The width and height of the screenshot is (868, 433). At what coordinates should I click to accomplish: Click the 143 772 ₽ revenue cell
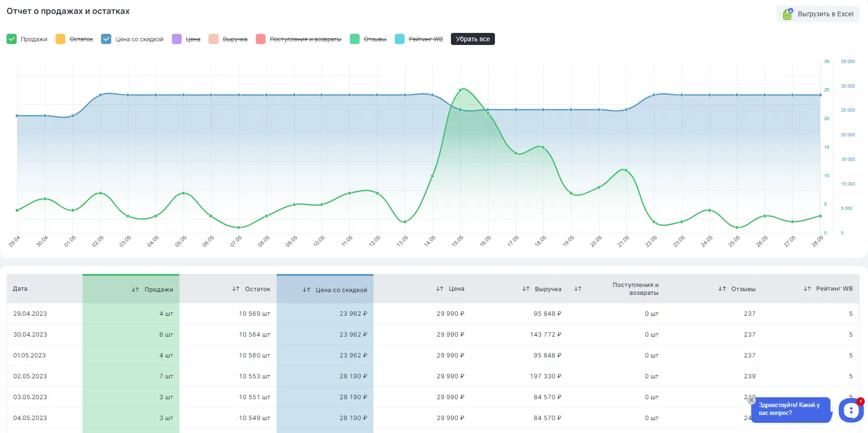[545, 334]
